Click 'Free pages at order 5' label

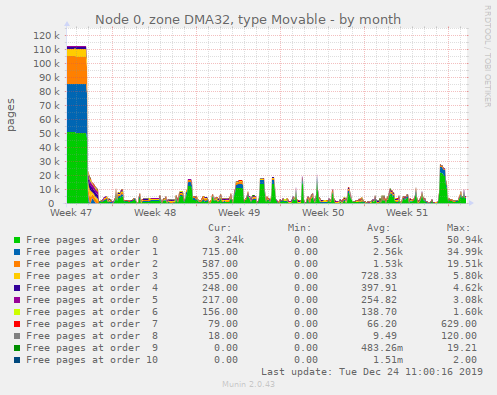click(92, 300)
